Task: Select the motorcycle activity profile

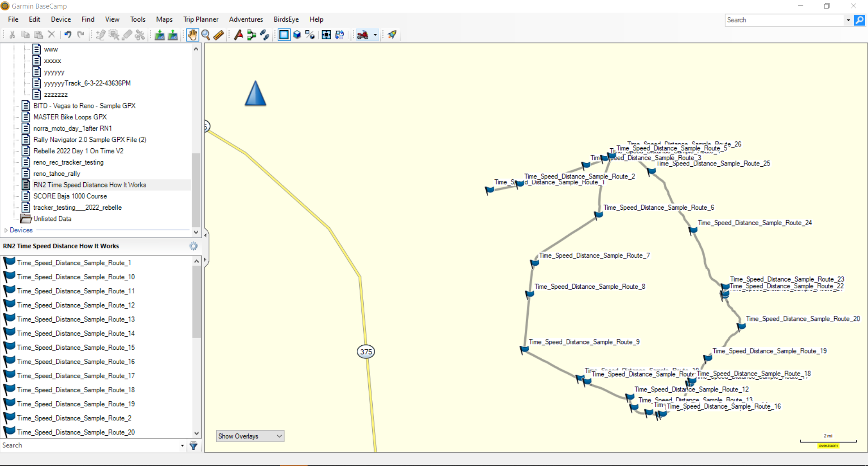Action: tap(363, 35)
